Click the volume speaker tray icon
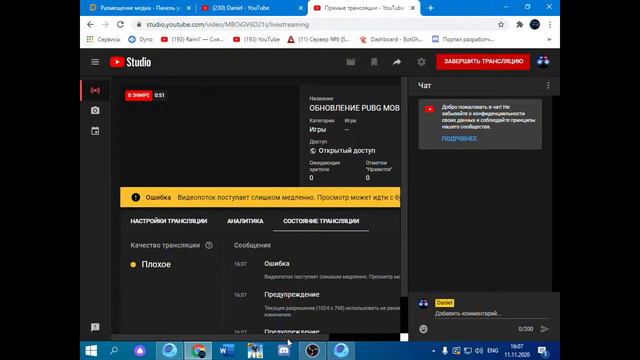This screenshot has width=640, height=360. click(x=479, y=351)
